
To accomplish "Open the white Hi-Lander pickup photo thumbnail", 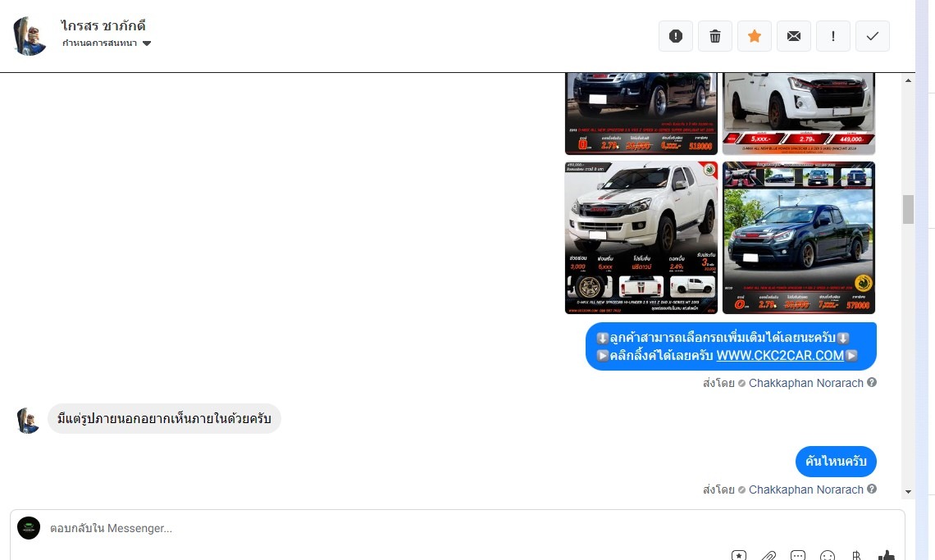I will (641, 237).
